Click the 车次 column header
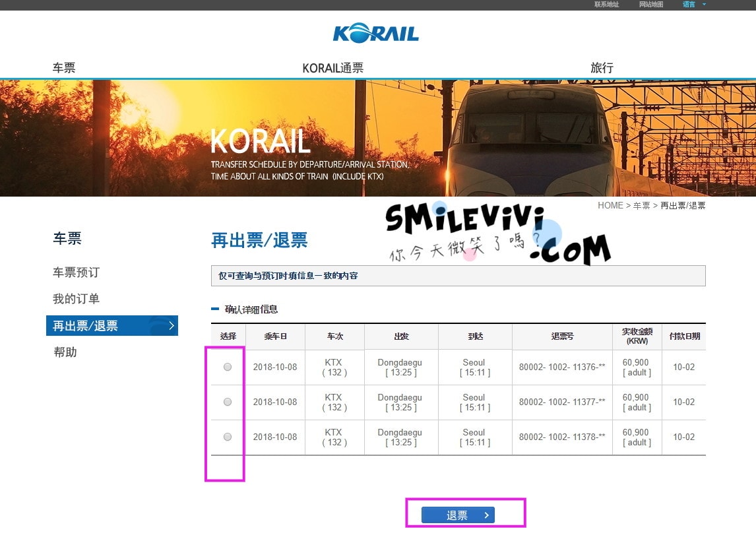The image size is (756, 541). pyautogui.click(x=334, y=336)
